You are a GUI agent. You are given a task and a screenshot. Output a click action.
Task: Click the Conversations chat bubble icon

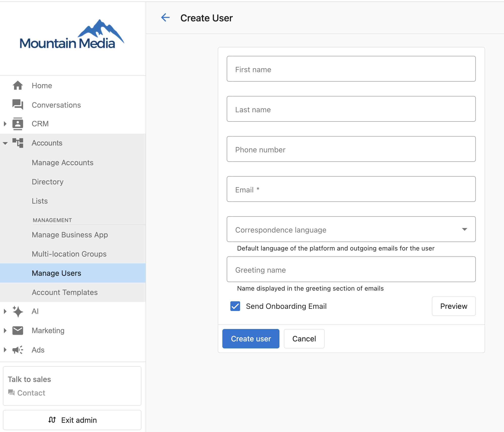coord(18,104)
